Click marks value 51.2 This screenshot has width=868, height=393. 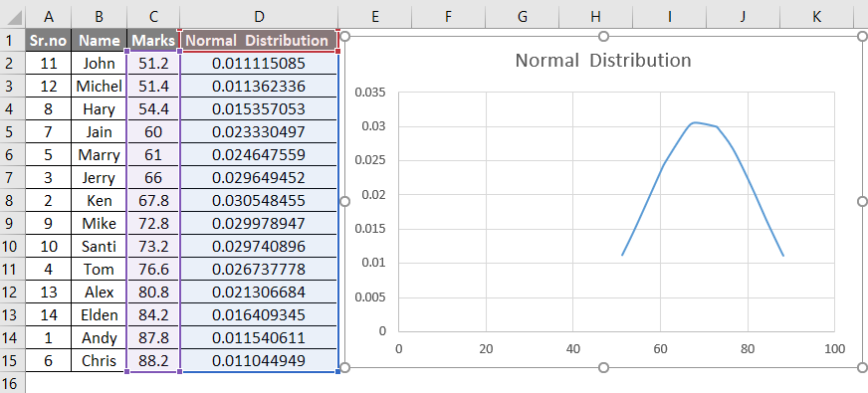153,63
